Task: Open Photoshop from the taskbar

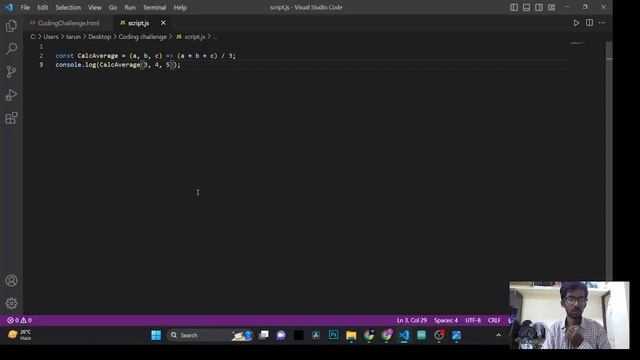Action: [x=333, y=335]
